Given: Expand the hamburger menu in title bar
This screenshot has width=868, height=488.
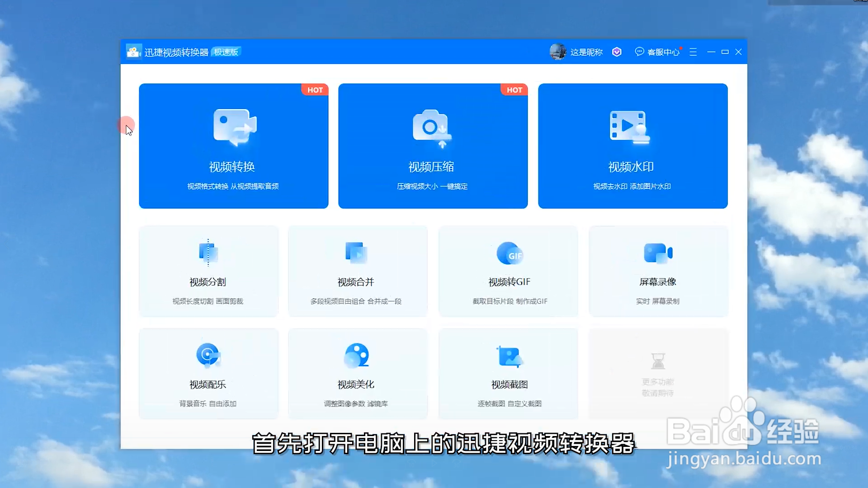Looking at the screenshot, I should (693, 52).
